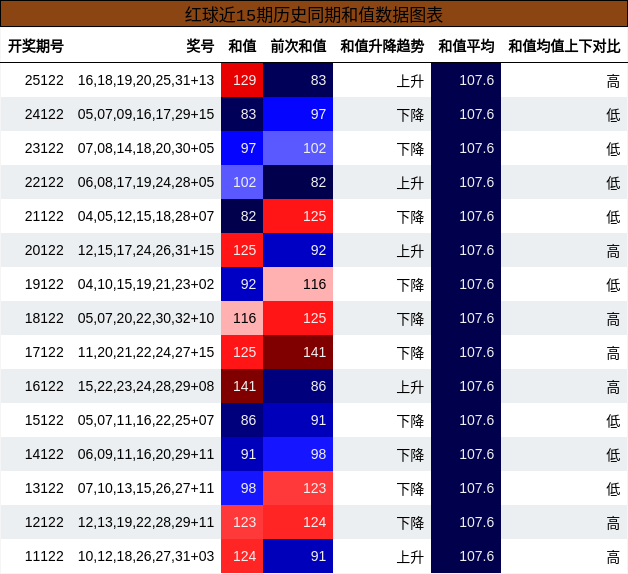This screenshot has width=628, height=574.
Task: Select 和值 cell 97 in row 23122
Action: (242, 148)
